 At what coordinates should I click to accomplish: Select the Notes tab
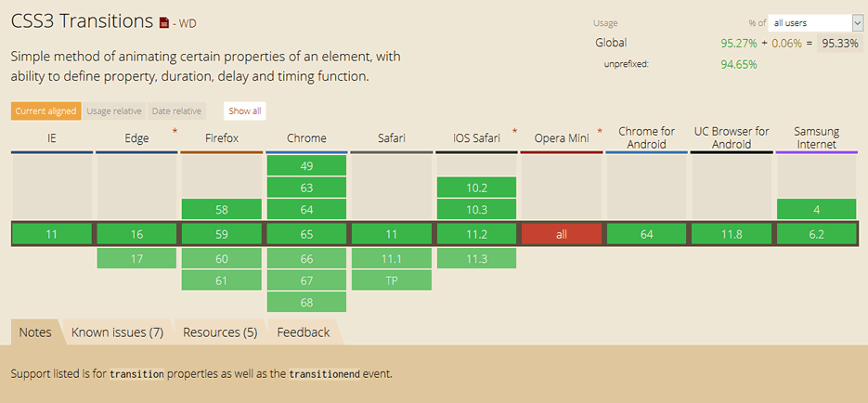(35, 332)
